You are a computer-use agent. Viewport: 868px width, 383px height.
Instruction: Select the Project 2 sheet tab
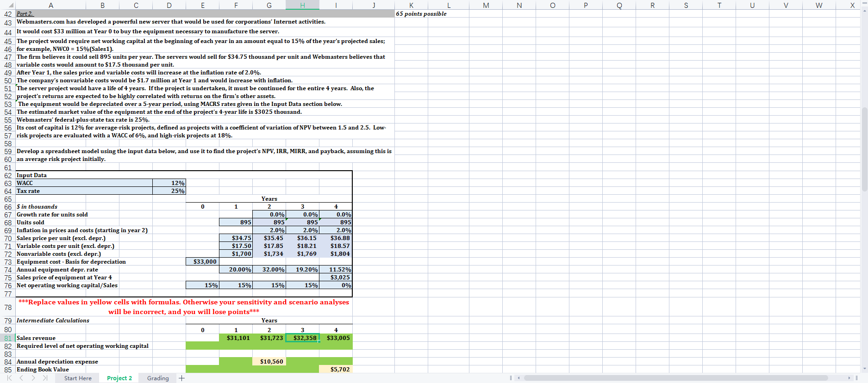(x=119, y=378)
